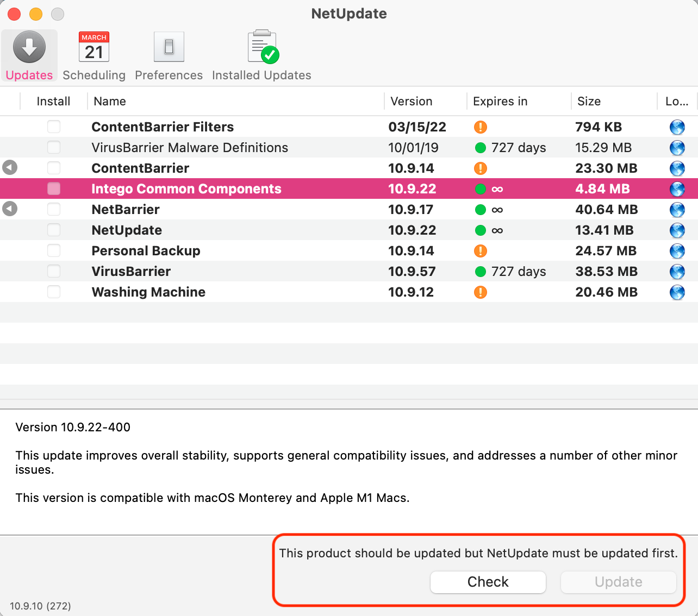
Task: Open the Scheduling calendar icon
Action: coord(94,47)
